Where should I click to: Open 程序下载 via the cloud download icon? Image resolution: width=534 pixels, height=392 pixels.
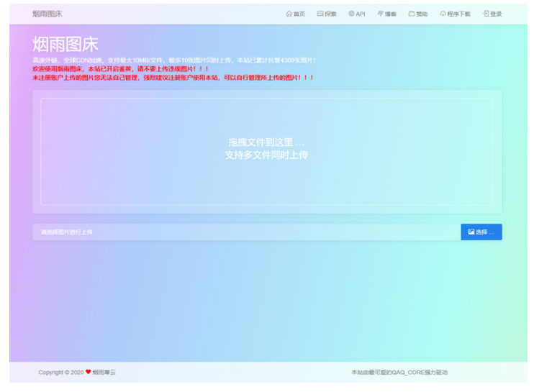tap(443, 14)
